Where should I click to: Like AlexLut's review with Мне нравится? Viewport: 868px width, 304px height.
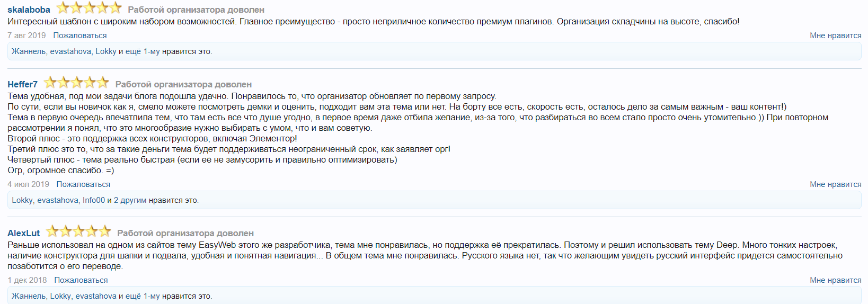click(835, 280)
